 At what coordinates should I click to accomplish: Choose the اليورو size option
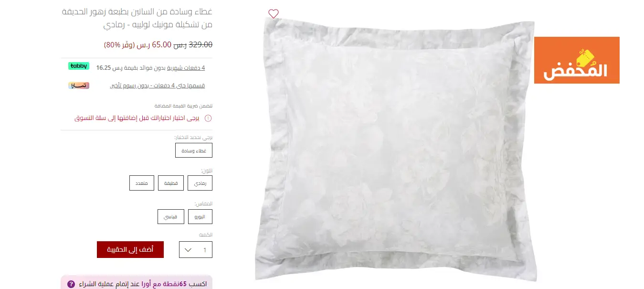tap(200, 216)
